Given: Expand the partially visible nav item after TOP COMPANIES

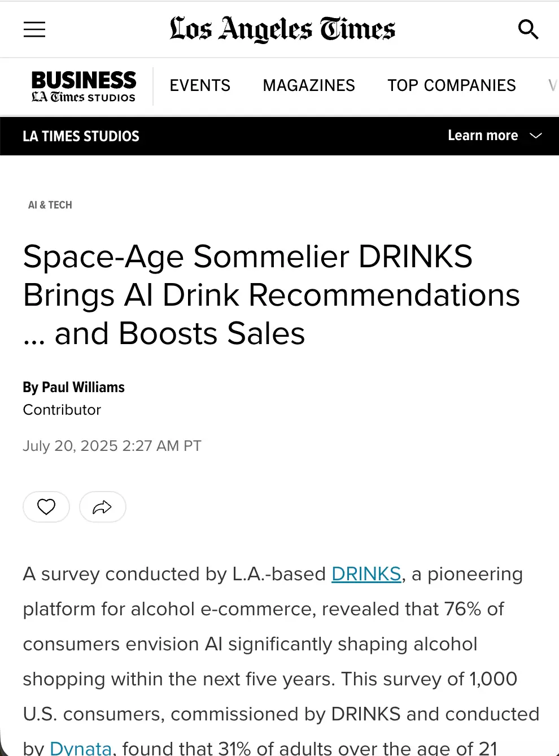Looking at the screenshot, I should click(552, 86).
